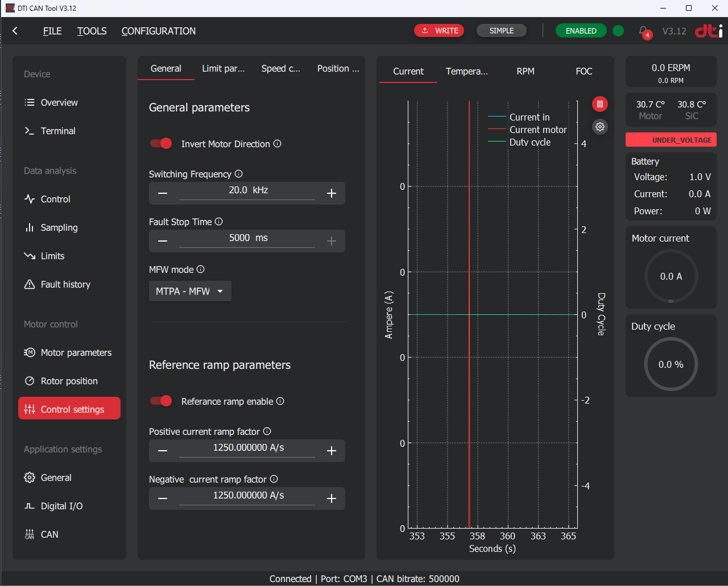This screenshot has height=586, width=728.
Task: Click the 0.0 ERPM readout
Action: (671, 68)
